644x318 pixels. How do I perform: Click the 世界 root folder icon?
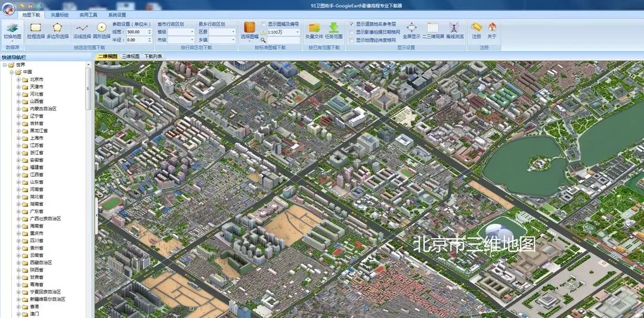11,65
